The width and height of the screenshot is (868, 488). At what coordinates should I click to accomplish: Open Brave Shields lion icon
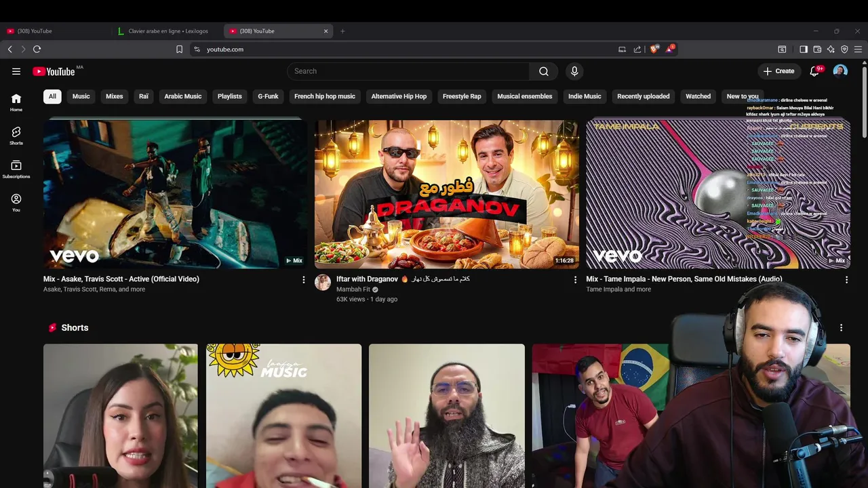pyautogui.click(x=654, y=49)
